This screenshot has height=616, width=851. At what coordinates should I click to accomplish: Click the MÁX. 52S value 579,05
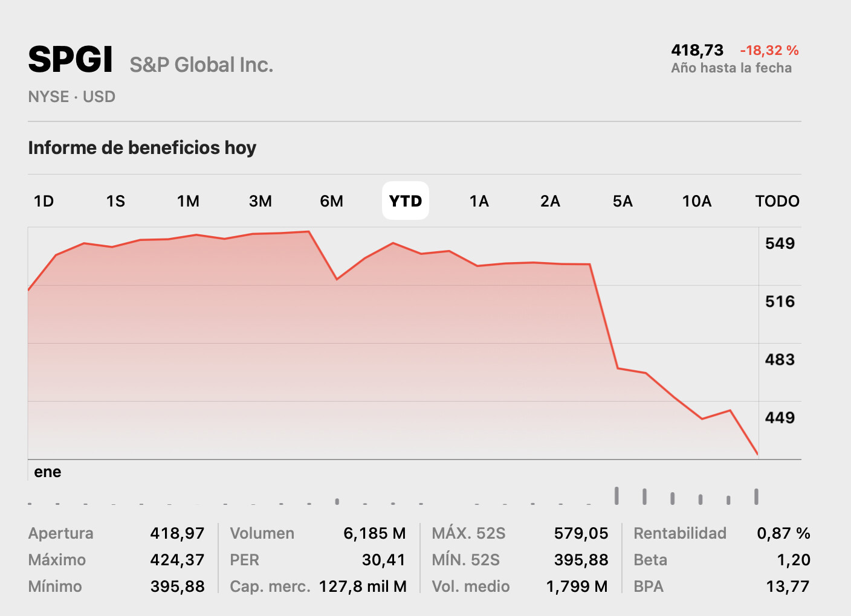(581, 533)
